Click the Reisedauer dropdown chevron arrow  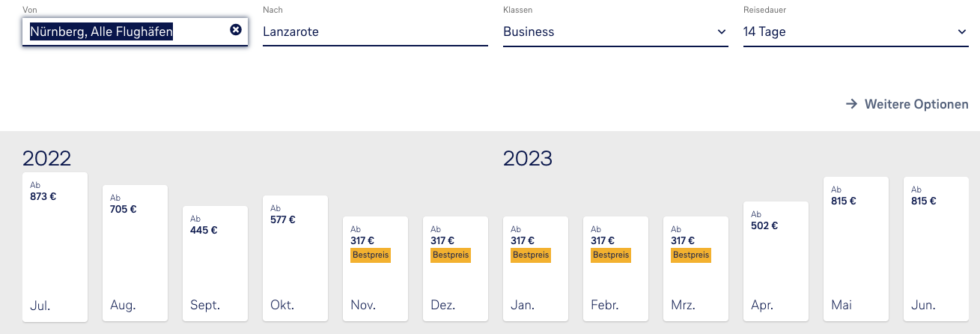(x=962, y=32)
